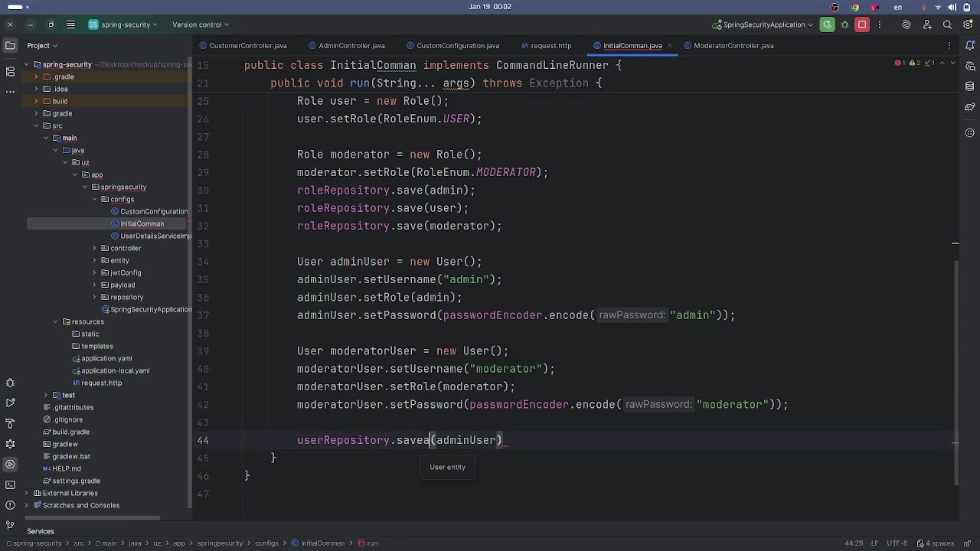Viewport: 980px width, 551px height.
Task: Click the LF line separator widget
Action: point(875,543)
